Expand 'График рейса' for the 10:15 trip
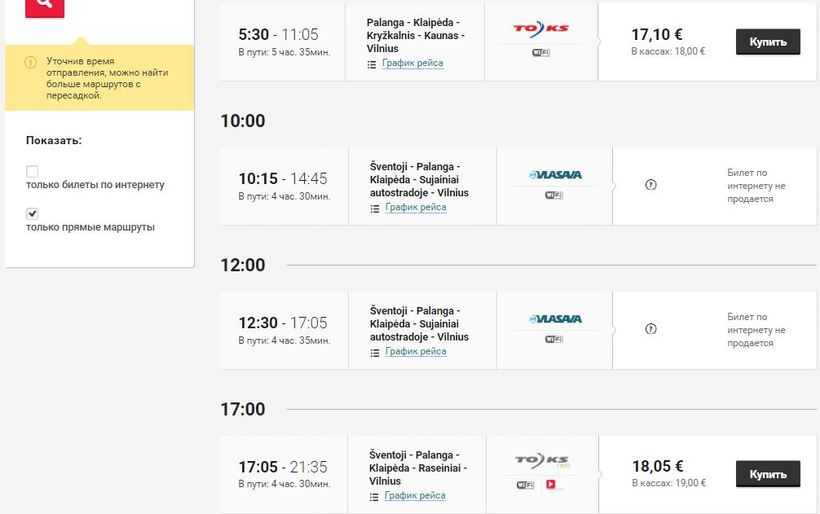 coord(415,207)
